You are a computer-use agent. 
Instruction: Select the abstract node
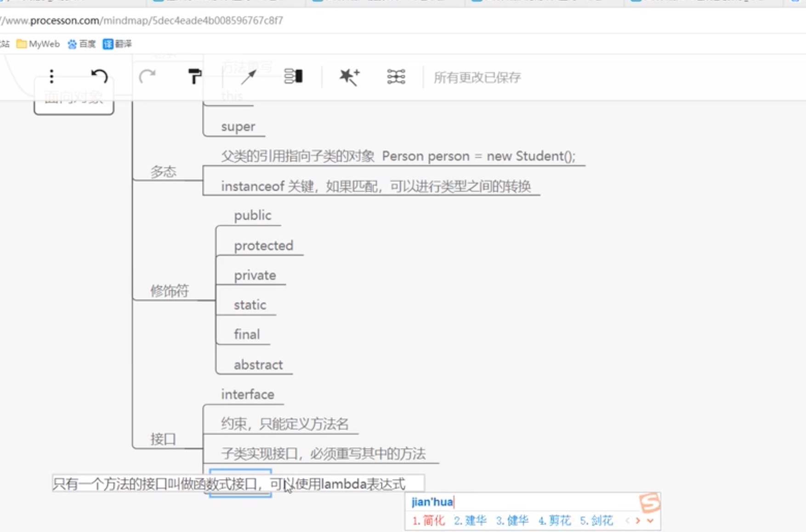(x=258, y=365)
